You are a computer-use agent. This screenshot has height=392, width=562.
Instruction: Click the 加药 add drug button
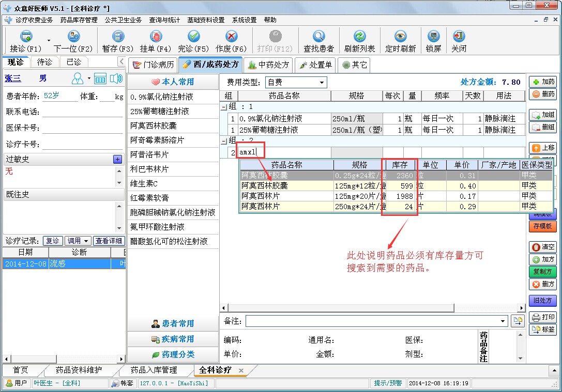543,82
